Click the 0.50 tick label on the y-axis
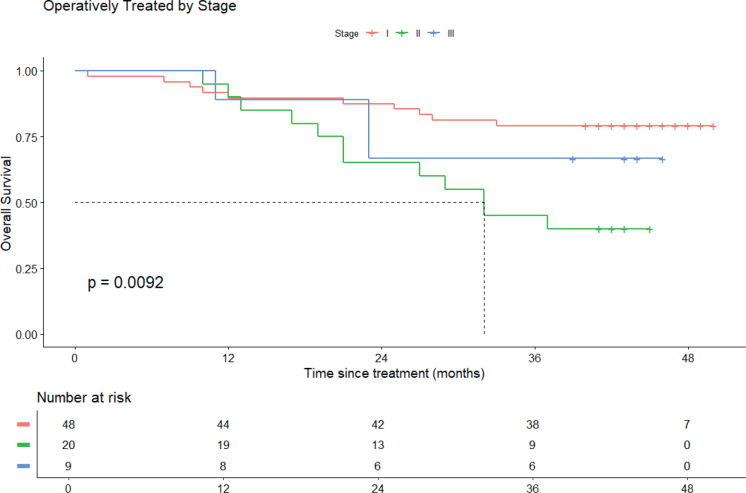746x493 pixels. tap(29, 203)
